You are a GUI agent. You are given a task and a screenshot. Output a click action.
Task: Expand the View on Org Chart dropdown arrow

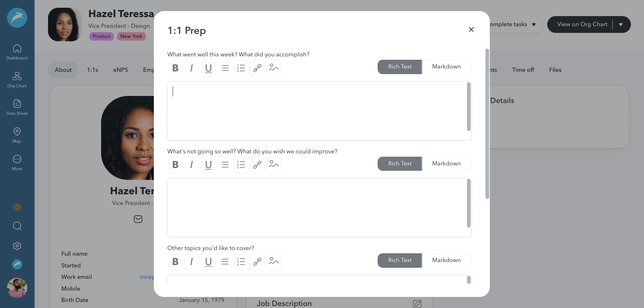pos(621,24)
